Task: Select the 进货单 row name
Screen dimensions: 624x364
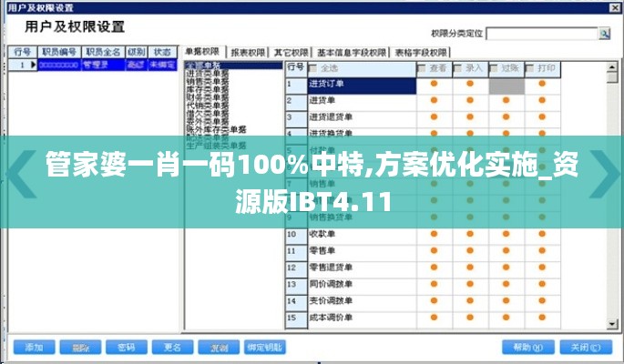Action: [362, 103]
